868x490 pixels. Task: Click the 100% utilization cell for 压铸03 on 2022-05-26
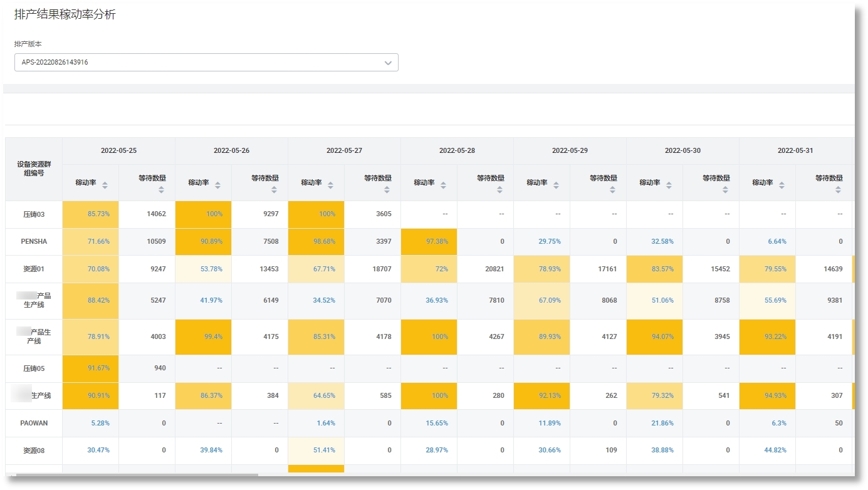[203, 214]
